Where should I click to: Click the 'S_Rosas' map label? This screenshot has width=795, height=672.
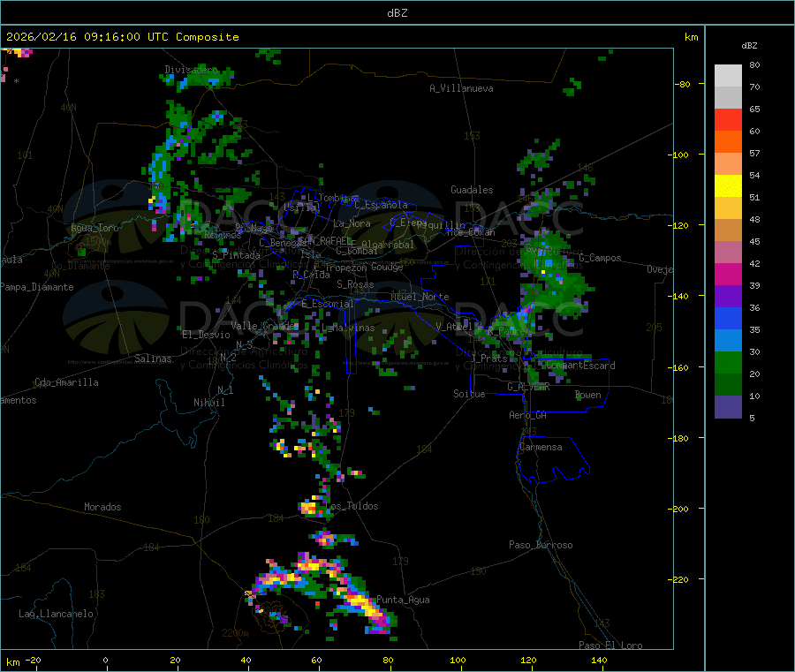(355, 284)
